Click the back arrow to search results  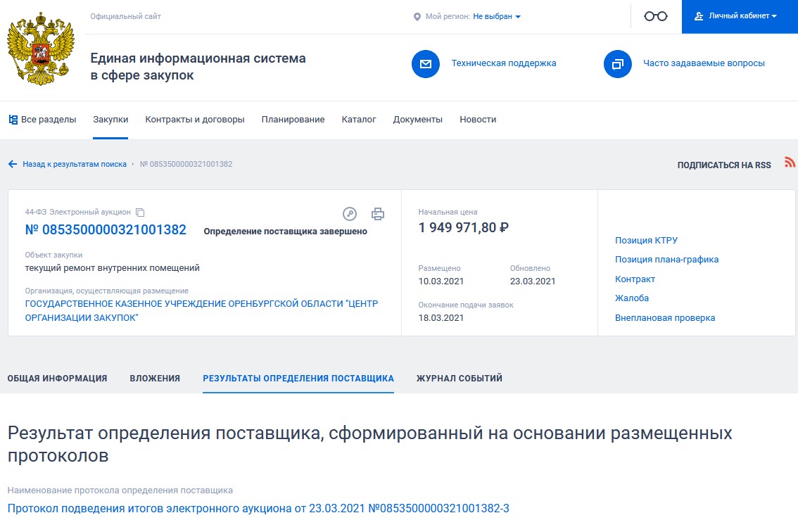[x=13, y=164]
